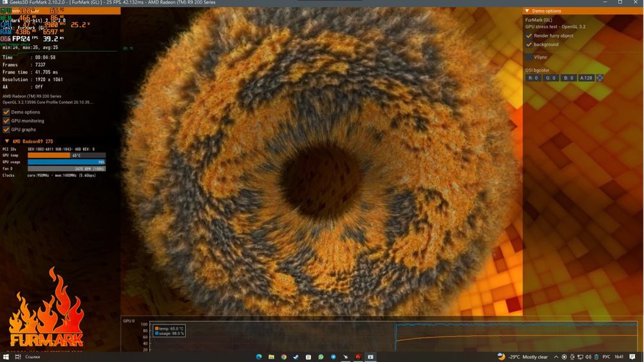644x362 pixels.
Task: Click the PCI IDs device line
Action: [48, 149]
